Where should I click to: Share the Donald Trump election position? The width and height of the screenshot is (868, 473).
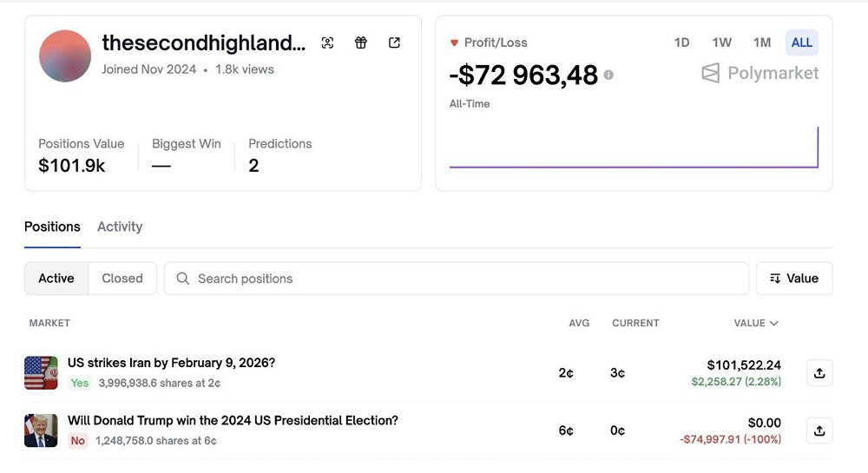click(x=819, y=430)
